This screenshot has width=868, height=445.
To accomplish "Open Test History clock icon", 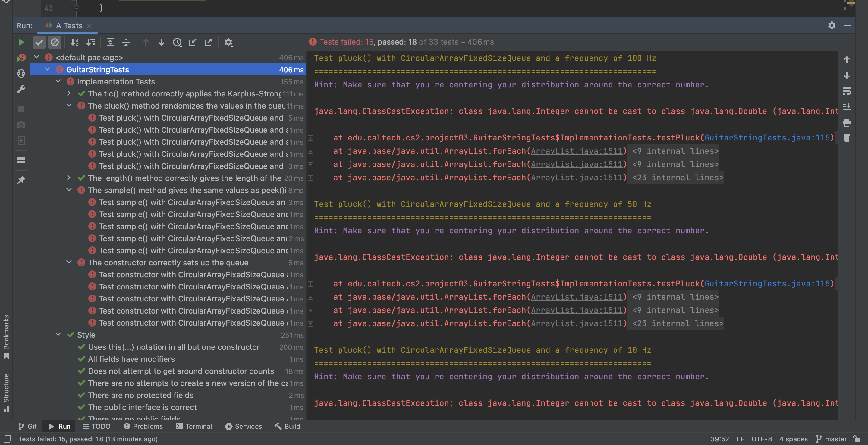I will click(x=177, y=42).
